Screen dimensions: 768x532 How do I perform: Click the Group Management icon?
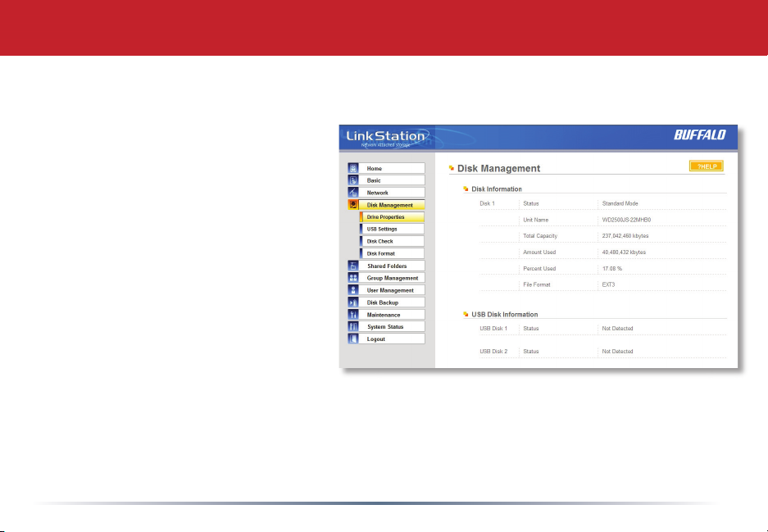(353, 278)
